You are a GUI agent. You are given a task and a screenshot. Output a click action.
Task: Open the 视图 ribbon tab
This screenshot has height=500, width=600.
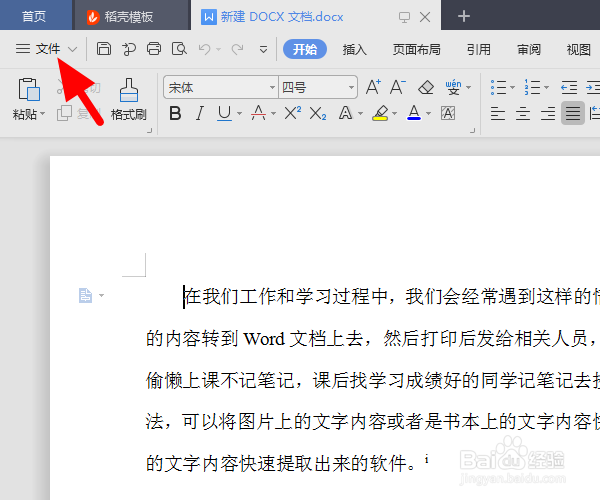tap(578, 49)
